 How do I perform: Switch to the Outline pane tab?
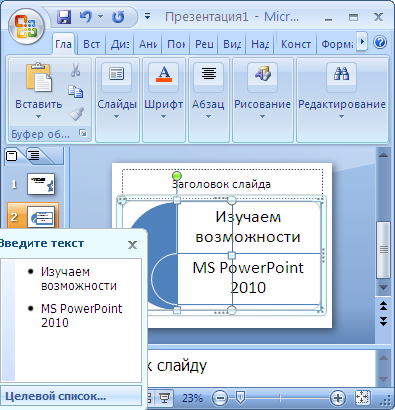point(34,155)
